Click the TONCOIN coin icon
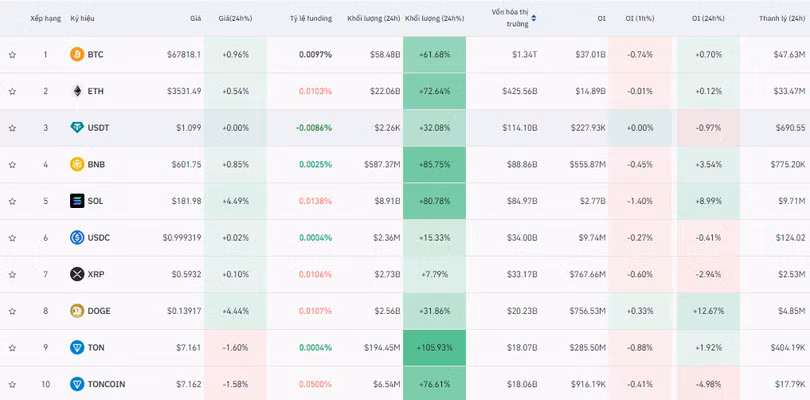This screenshot has width=810, height=400. (77, 384)
